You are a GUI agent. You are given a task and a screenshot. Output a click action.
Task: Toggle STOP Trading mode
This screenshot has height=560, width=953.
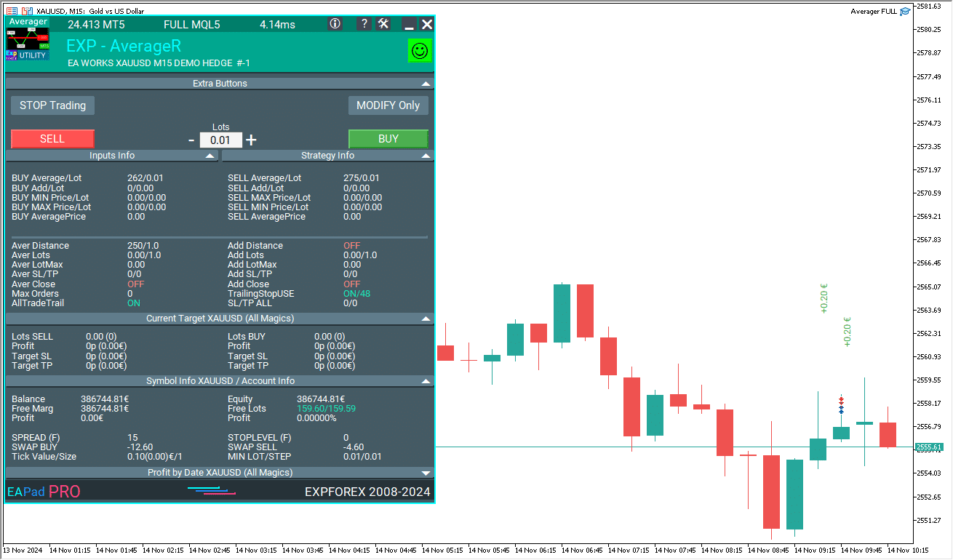coord(52,105)
